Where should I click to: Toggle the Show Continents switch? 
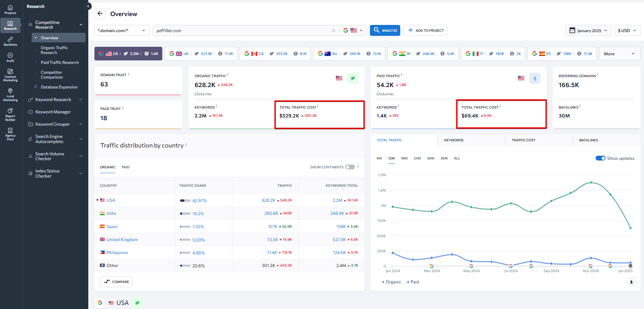tap(350, 167)
